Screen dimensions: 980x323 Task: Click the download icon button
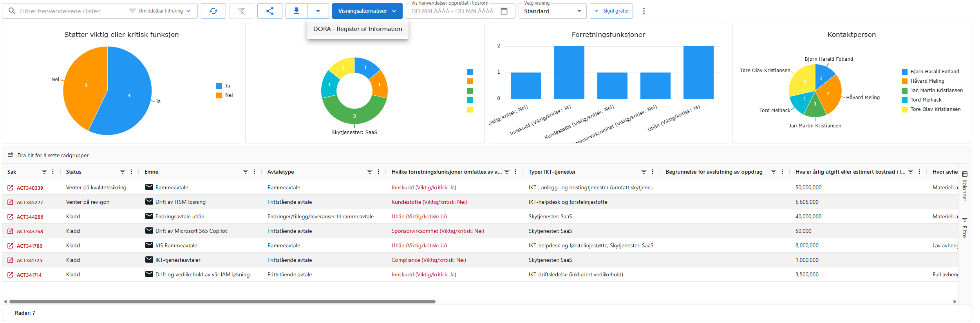[x=297, y=11]
